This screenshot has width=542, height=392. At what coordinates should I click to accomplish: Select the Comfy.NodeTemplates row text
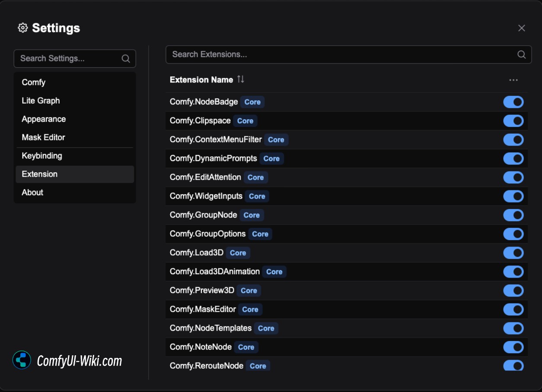click(x=210, y=328)
